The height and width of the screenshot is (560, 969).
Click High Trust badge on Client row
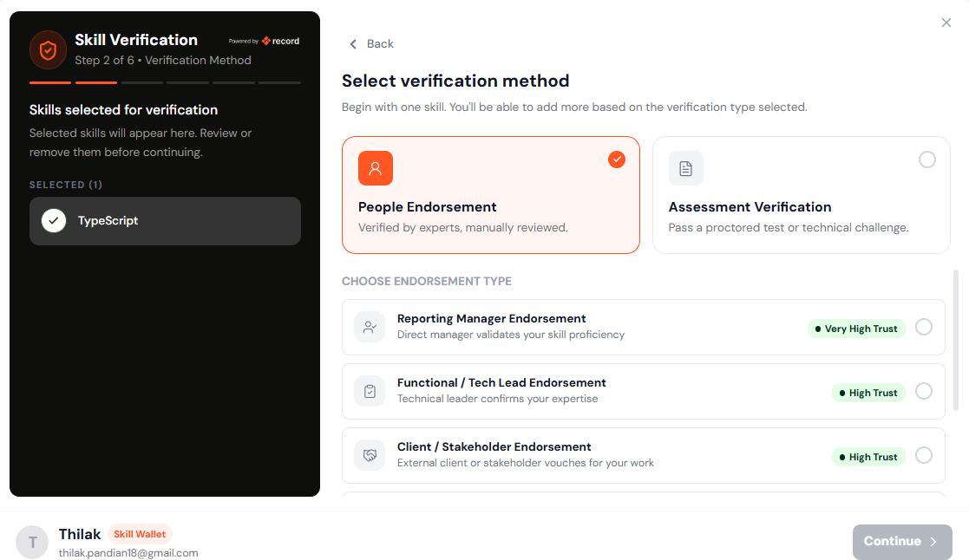point(868,457)
